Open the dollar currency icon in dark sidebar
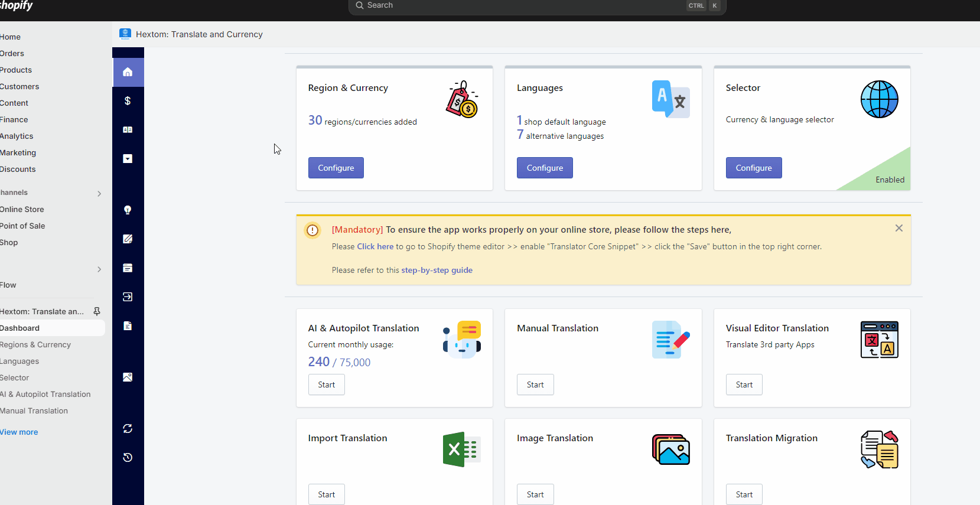This screenshot has width=980, height=505. click(x=128, y=101)
